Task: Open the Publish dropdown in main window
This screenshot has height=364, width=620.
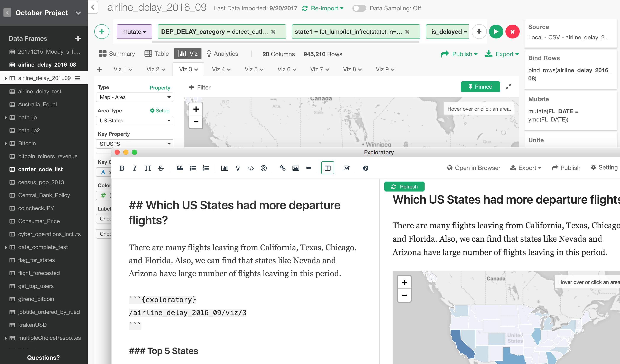Action: click(x=459, y=54)
